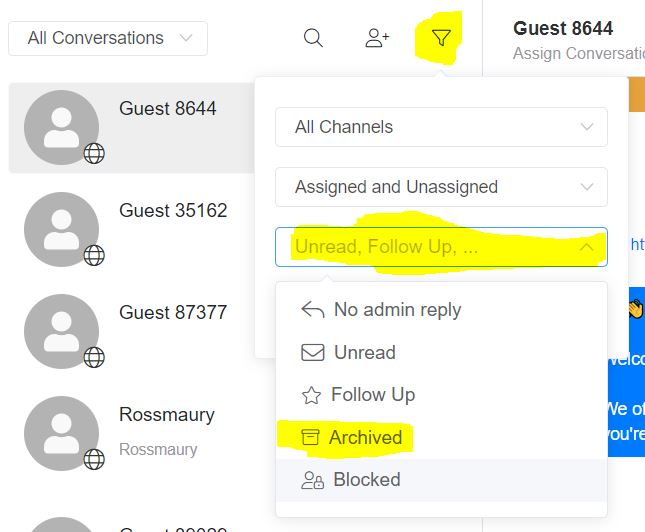
Task: Collapse the Unread, Follow Up status dropdown
Action: (441, 247)
